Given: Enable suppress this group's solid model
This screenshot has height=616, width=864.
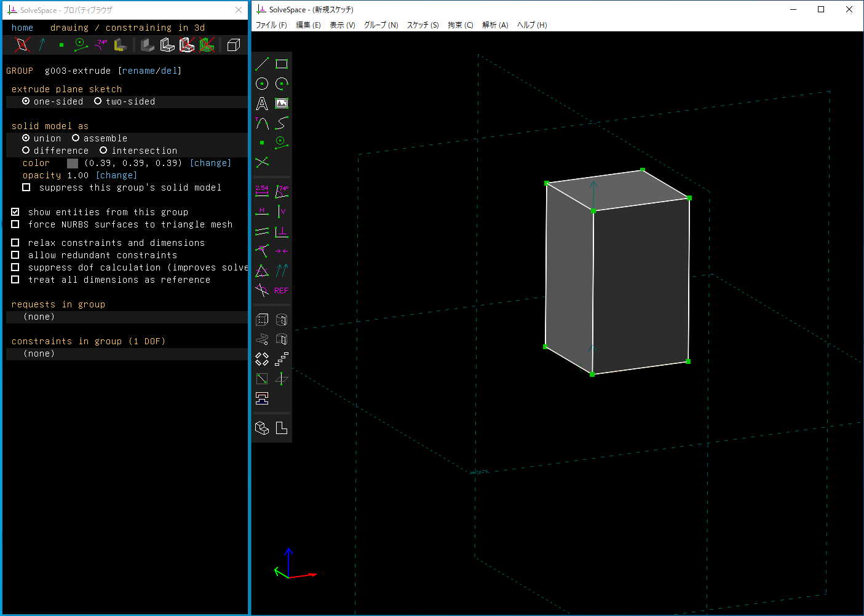Looking at the screenshot, I should point(26,188).
